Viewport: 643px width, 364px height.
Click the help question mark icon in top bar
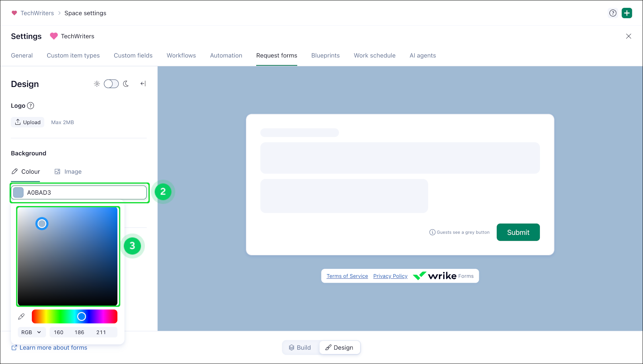613,13
